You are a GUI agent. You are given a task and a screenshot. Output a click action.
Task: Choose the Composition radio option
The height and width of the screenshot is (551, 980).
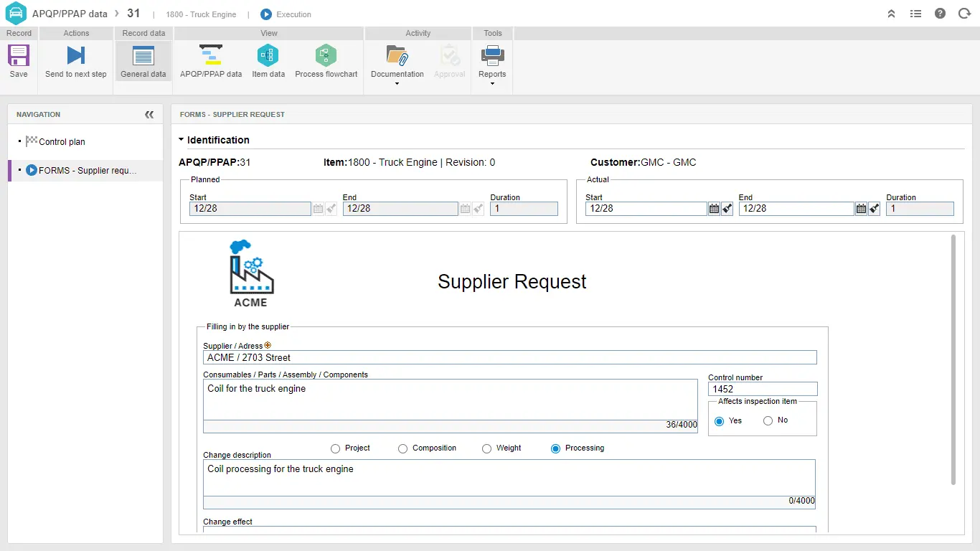click(402, 448)
